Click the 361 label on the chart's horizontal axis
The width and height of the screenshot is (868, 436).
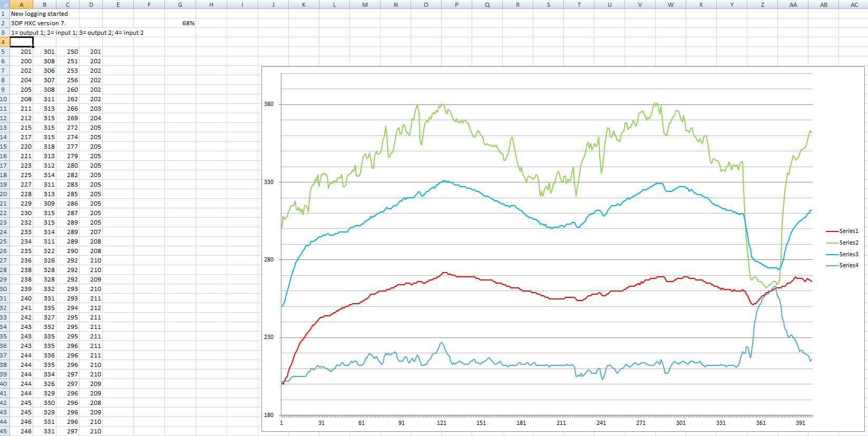(761, 423)
